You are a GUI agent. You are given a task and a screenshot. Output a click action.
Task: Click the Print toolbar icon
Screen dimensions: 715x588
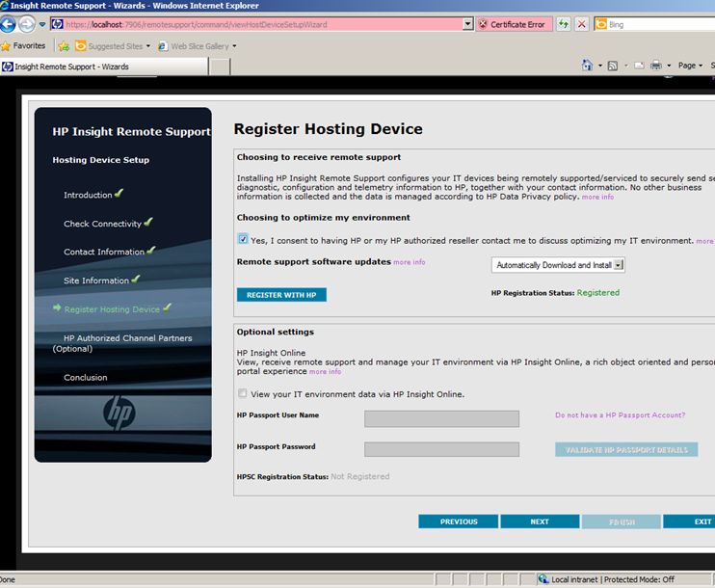tap(656, 66)
